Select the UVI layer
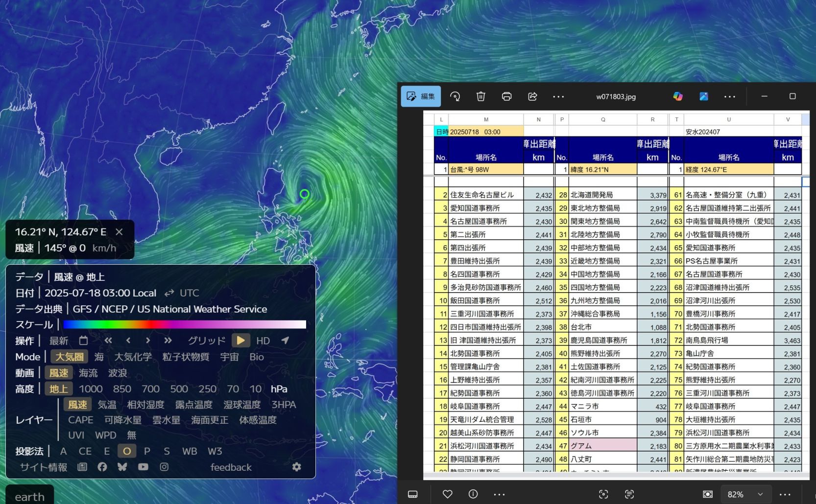816x504 pixels. click(x=76, y=435)
